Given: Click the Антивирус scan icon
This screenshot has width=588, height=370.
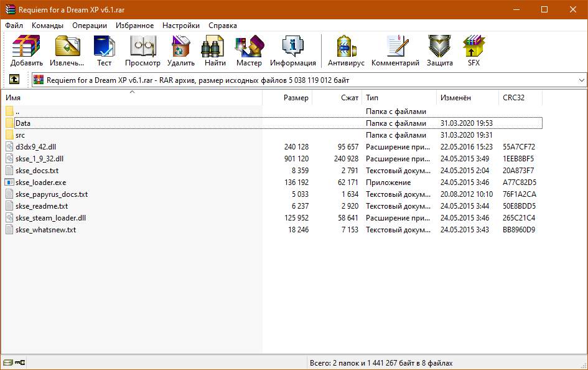Looking at the screenshot, I should [347, 51].
